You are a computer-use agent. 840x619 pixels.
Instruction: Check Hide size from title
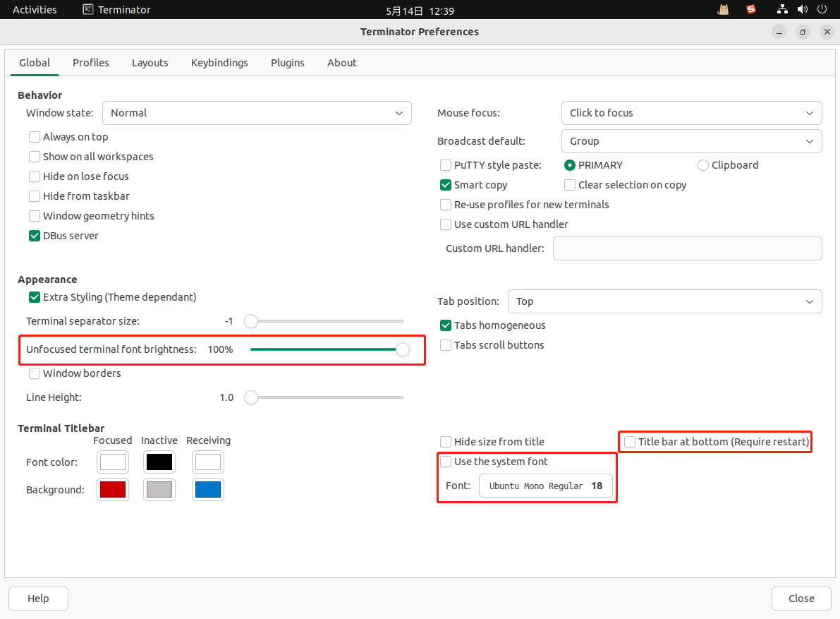(446, 442)
